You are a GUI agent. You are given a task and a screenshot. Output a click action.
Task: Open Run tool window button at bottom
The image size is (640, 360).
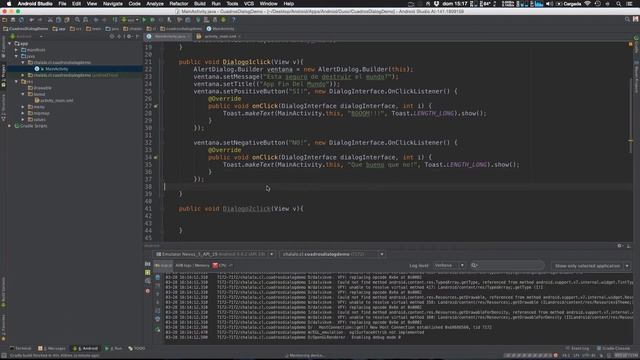(113, 349)
